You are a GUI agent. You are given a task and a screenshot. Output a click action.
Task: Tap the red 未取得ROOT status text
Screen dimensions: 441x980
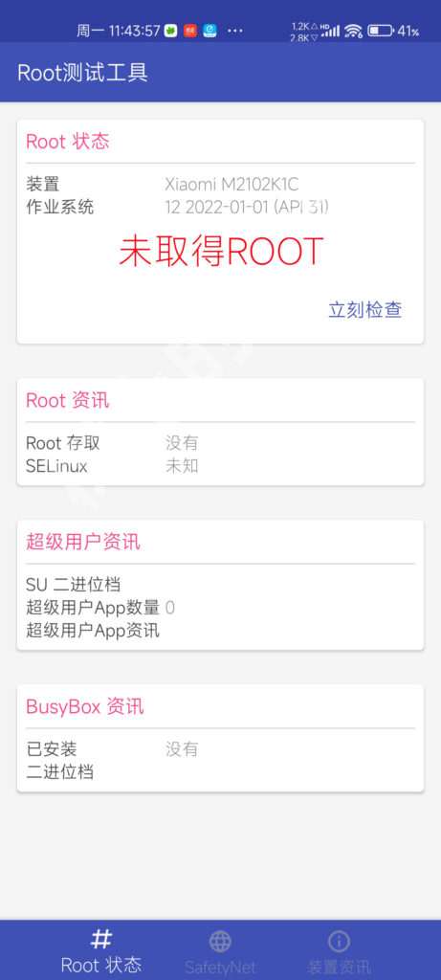point(220,252)
